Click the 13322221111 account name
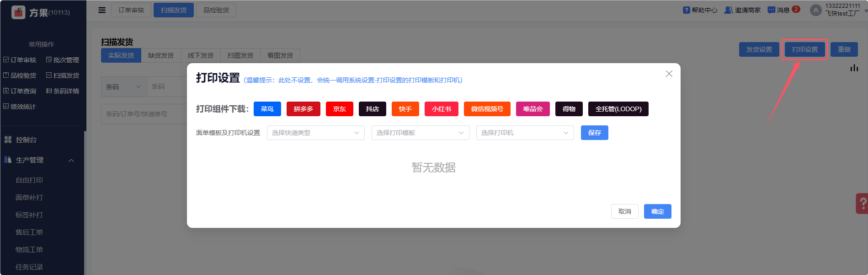The image size is (868, 275). point(842,6)
